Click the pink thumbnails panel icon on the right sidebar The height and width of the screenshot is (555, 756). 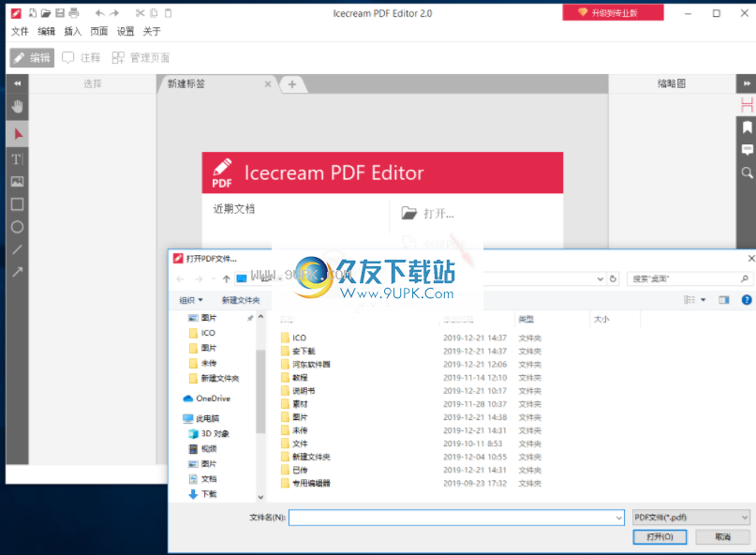click(747, 105)
